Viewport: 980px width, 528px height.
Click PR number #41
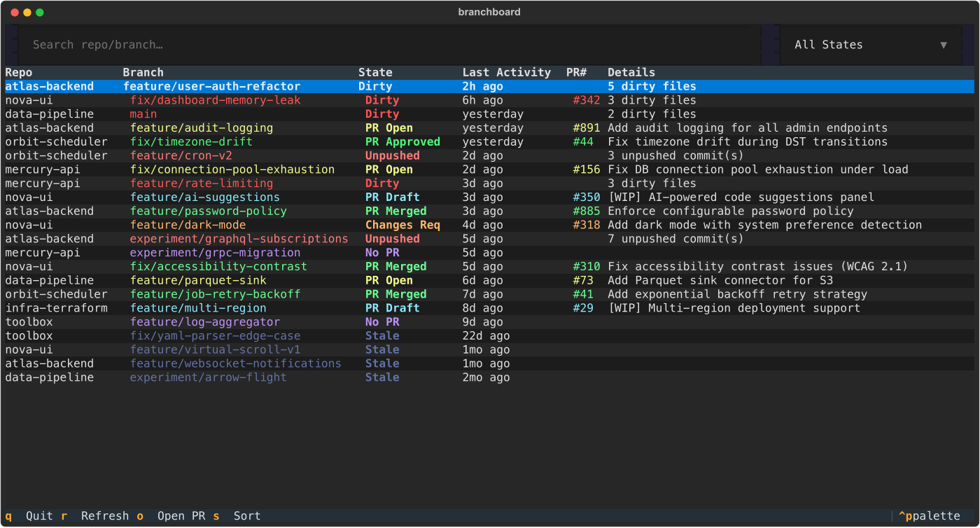pos(583,294)
